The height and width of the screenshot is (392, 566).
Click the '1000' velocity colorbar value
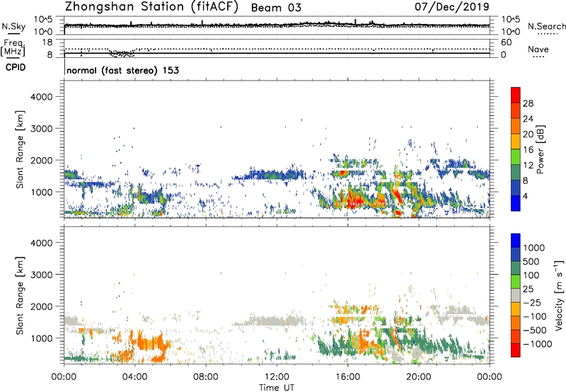pos(534,248)
